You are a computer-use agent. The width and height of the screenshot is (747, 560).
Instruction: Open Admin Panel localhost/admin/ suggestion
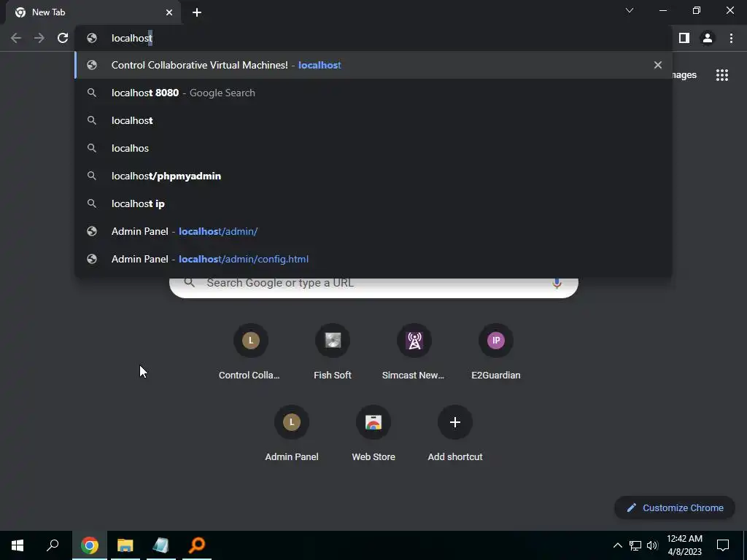[x=373, y=231]
